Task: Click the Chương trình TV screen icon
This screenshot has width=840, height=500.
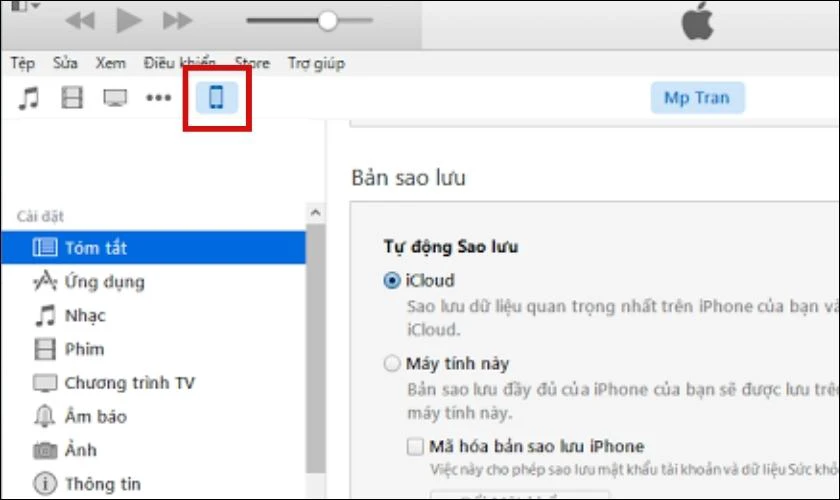Action: tap(44, 383)
